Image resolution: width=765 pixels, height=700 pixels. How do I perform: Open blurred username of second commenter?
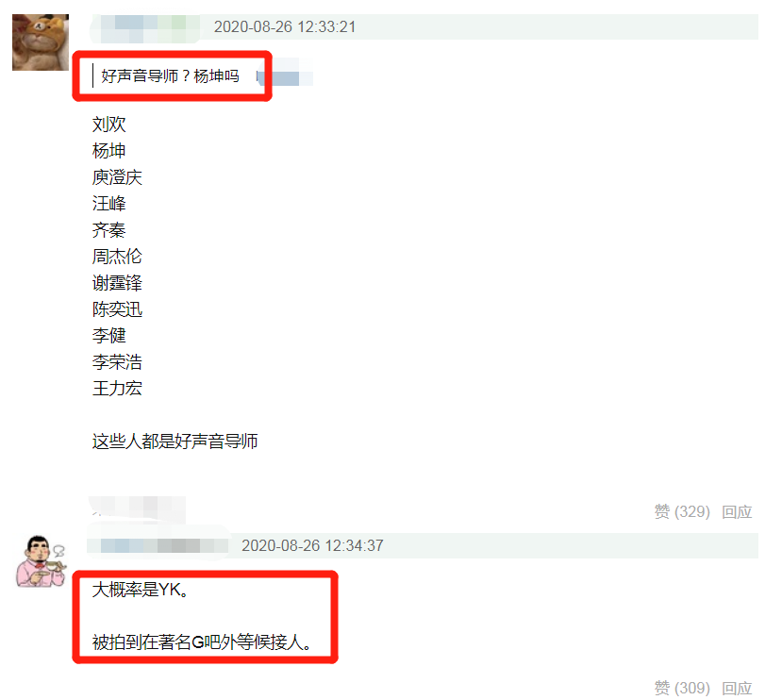[x=158, y=545]
